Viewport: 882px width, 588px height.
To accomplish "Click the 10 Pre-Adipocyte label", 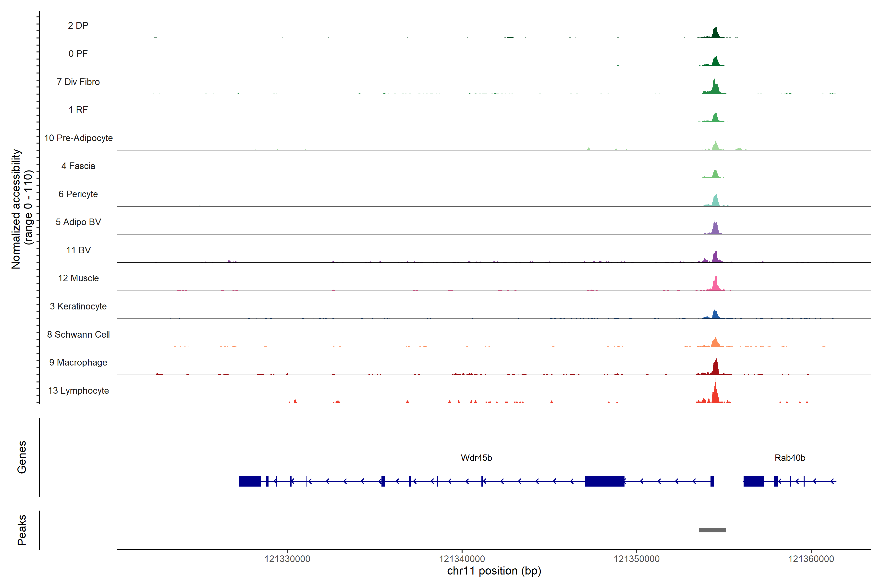I will (x=78, y=138).
